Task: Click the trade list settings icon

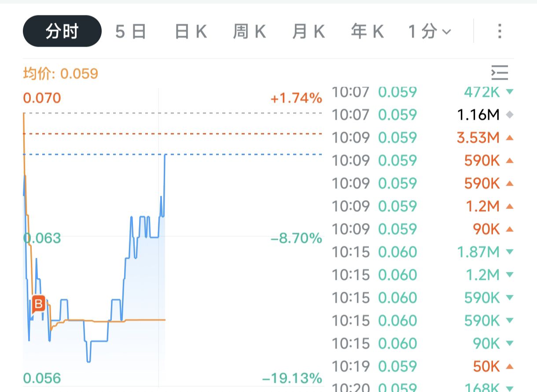Action: pyautogui.click(x=500, y=73)
